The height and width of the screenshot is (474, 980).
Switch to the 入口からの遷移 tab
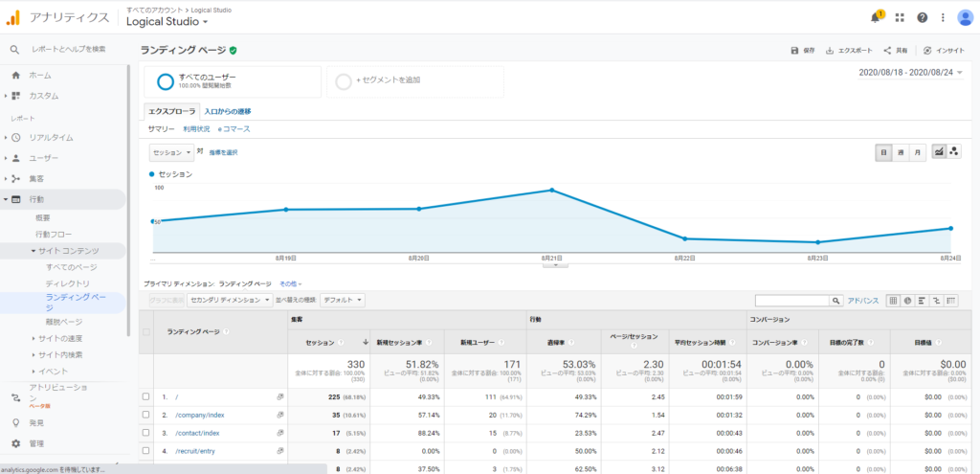tap(228, 111)
